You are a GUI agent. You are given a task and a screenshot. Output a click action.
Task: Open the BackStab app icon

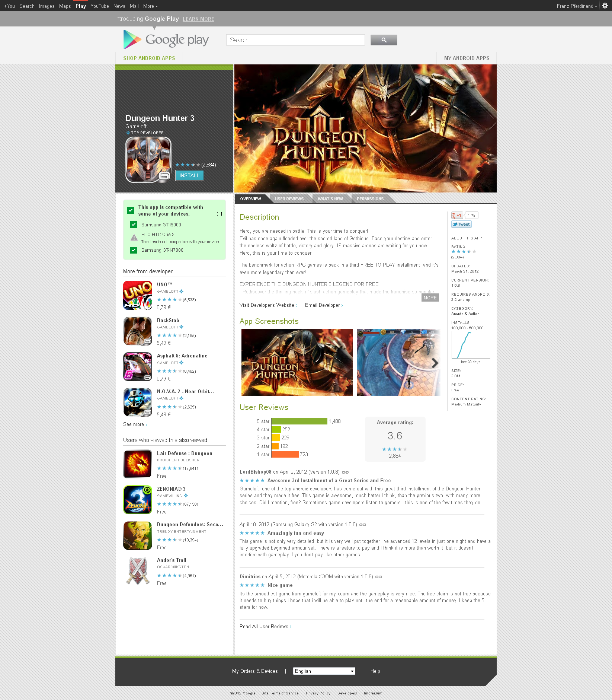tap(138, 331)
